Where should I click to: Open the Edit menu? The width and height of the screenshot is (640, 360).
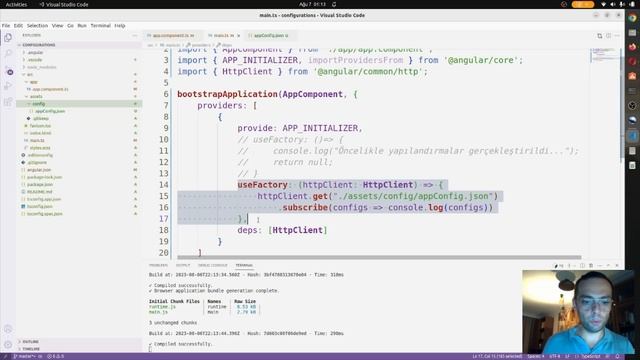tap(18, 26)
